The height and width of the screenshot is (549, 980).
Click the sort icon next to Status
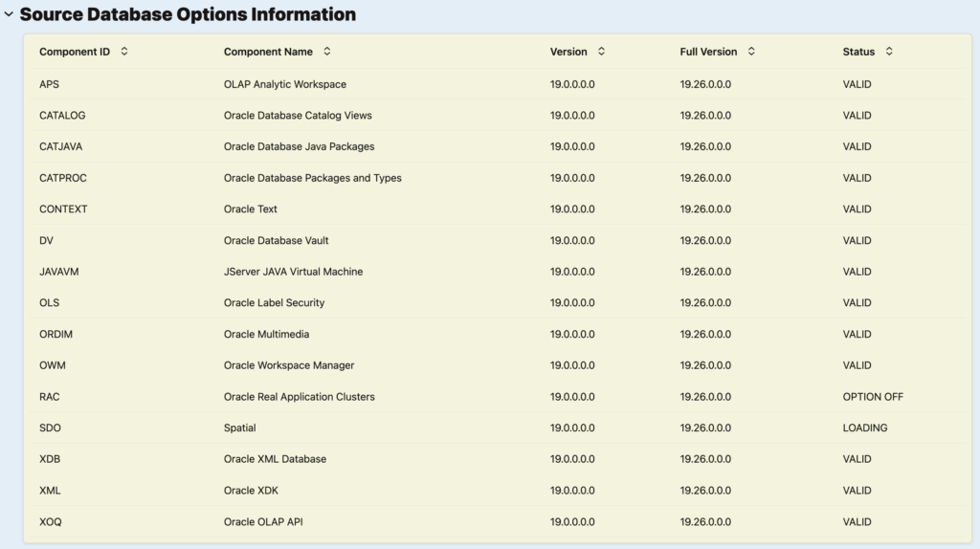point(889,52)
